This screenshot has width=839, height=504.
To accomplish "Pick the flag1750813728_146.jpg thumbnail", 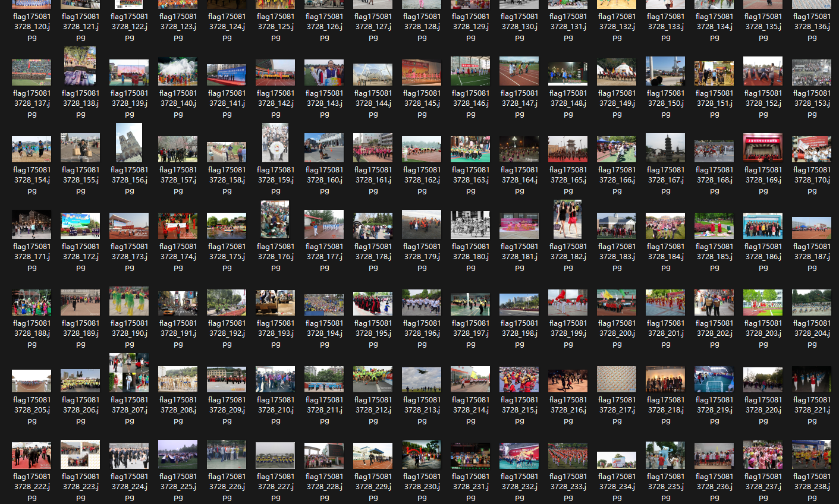I will coord(470,71).
